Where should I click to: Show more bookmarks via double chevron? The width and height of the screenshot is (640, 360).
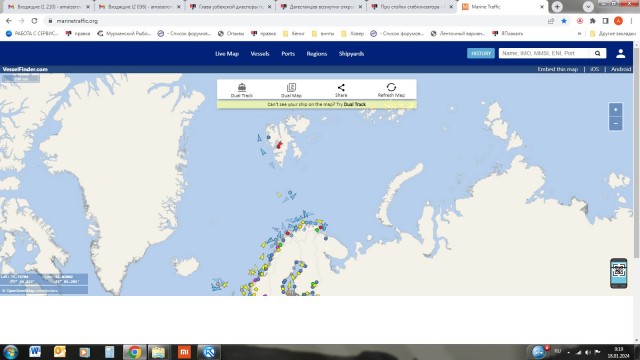(x=579, y=33)
